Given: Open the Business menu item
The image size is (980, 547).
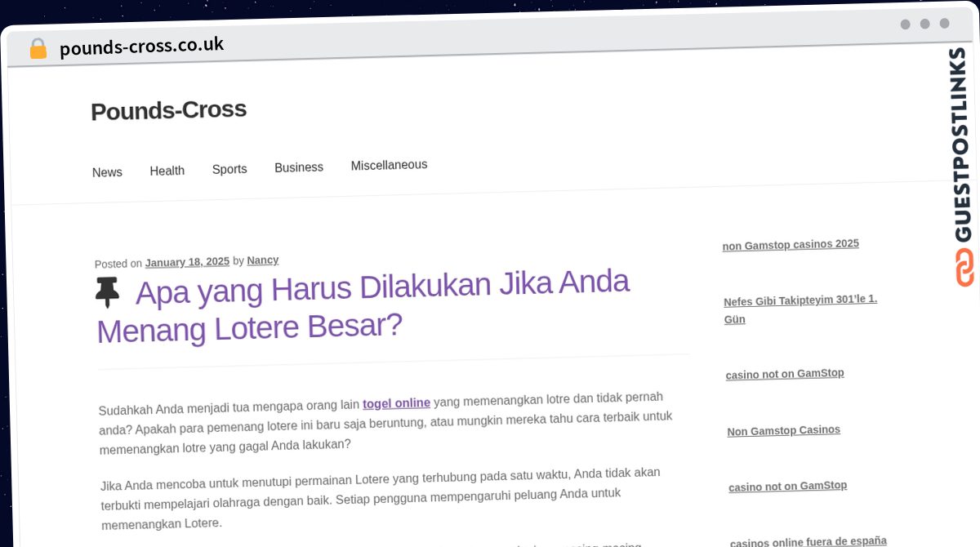Looking at the screenshot, I should click(x=299, y=167).
